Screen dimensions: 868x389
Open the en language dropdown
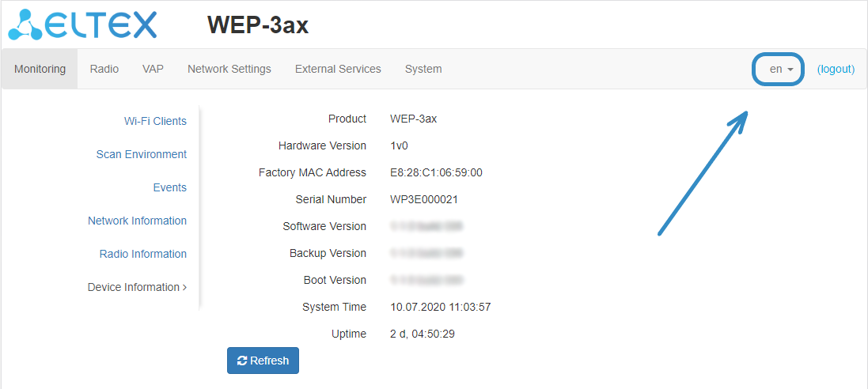click(x=779, y=69)
